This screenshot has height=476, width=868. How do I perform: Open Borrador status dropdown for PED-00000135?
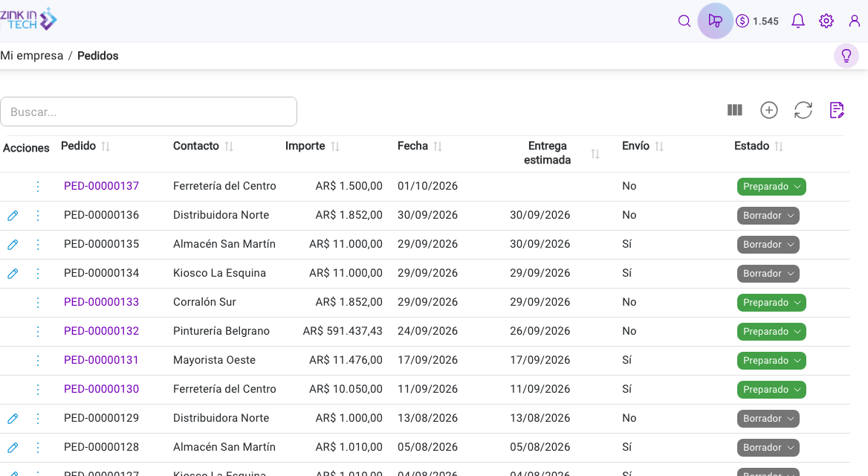click(768, 245)
